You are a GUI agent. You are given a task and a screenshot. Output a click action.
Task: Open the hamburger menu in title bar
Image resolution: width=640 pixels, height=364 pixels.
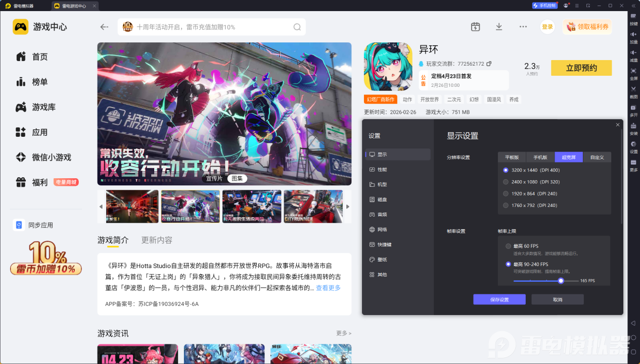pyautogui.click(x=577, y=6)
